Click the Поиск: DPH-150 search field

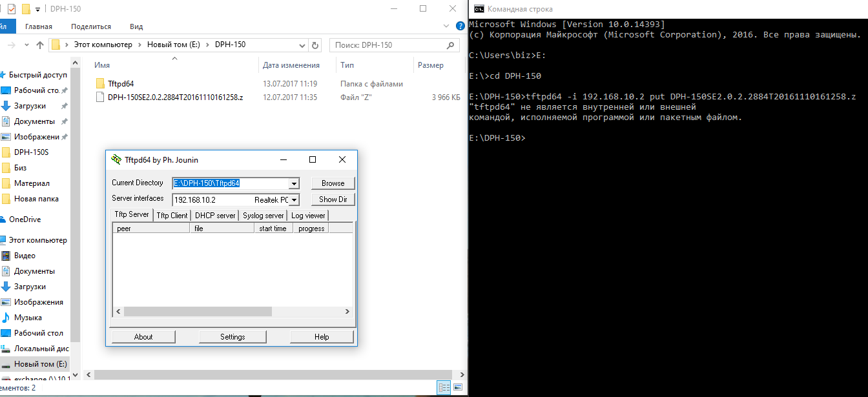pyautogui.click(x=387, y=45)
